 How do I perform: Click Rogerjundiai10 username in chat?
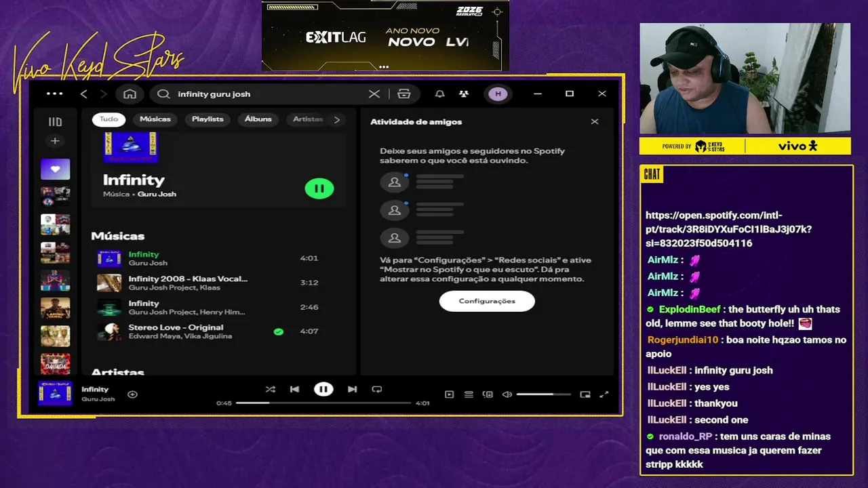click(x=683, y=340)
